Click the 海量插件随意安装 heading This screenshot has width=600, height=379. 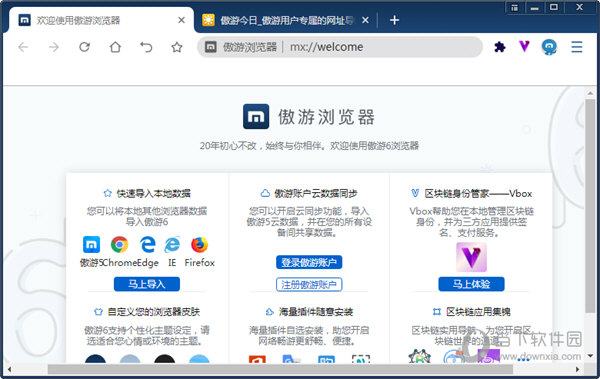[316, 312]
